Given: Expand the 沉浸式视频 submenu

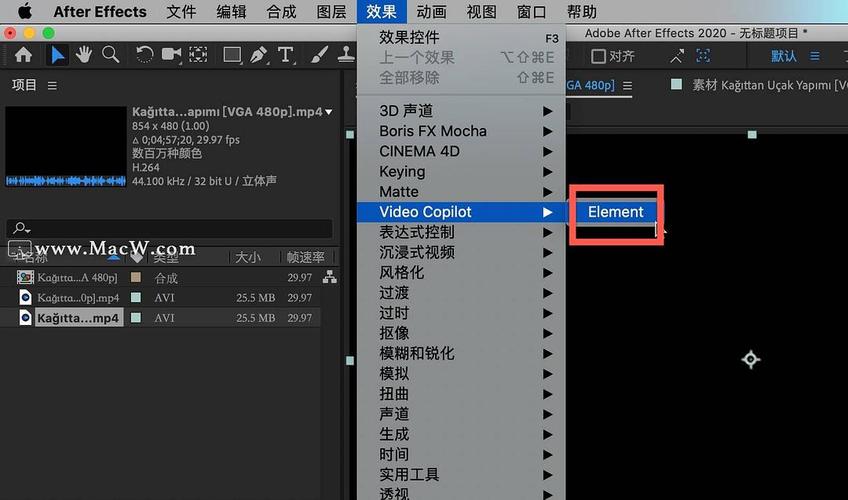Looking at the screenshot, I should tap(461, 252).
